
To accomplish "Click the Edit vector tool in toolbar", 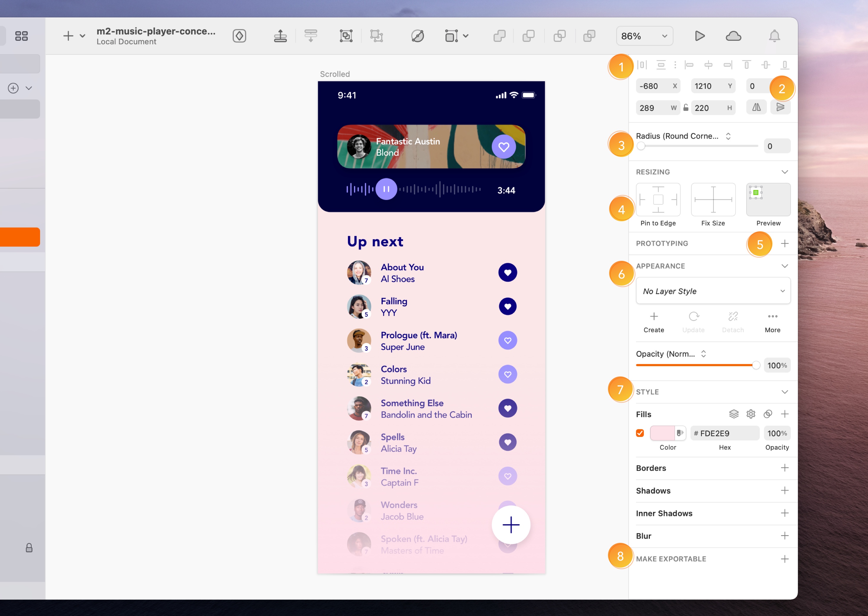I will [417, 36].
